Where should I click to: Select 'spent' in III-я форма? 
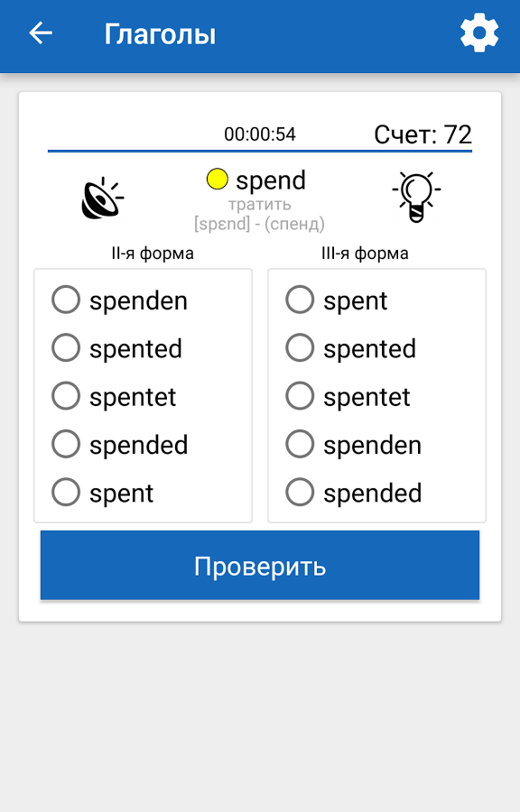coord(337,300)
